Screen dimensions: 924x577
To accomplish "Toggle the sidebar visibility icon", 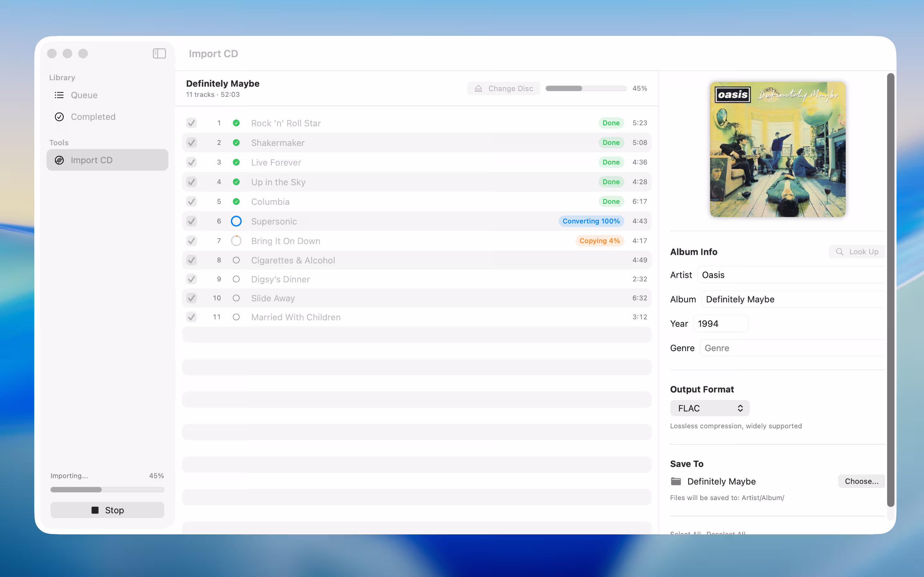I will click(x=159, y=54).
